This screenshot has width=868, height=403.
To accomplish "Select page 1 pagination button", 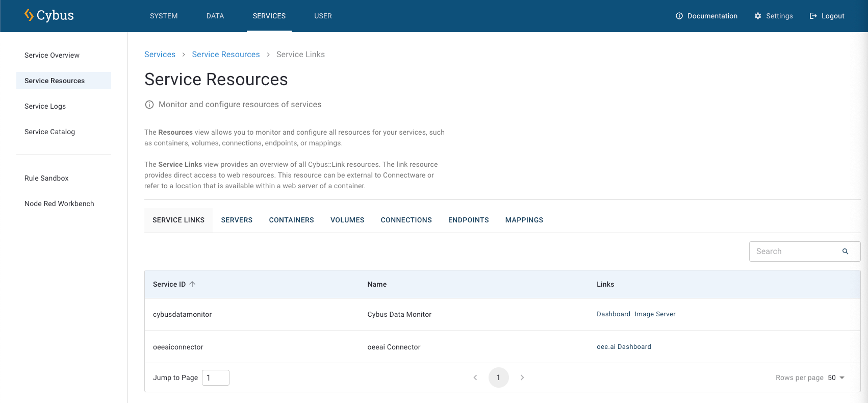I will tap(498, 377).
